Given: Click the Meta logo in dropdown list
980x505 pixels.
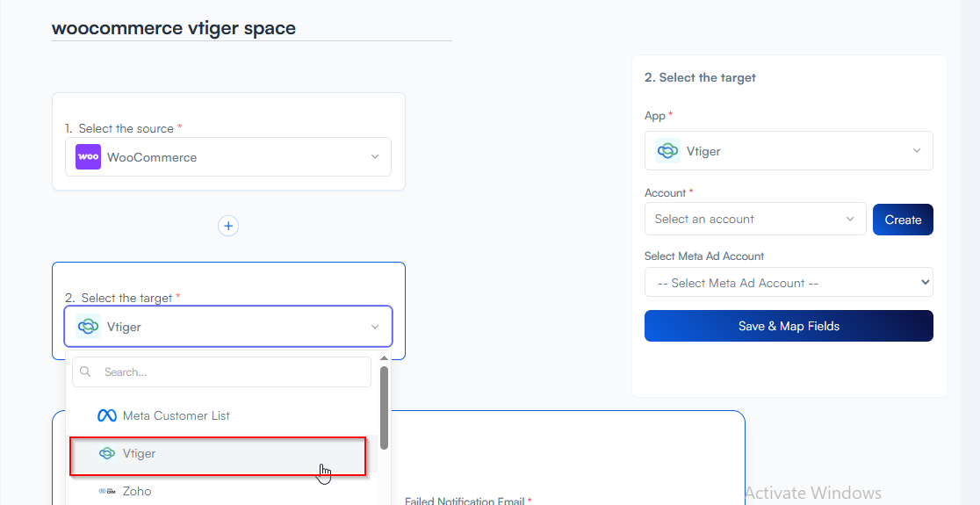Looking at the screenshot, I should point(107,415).
